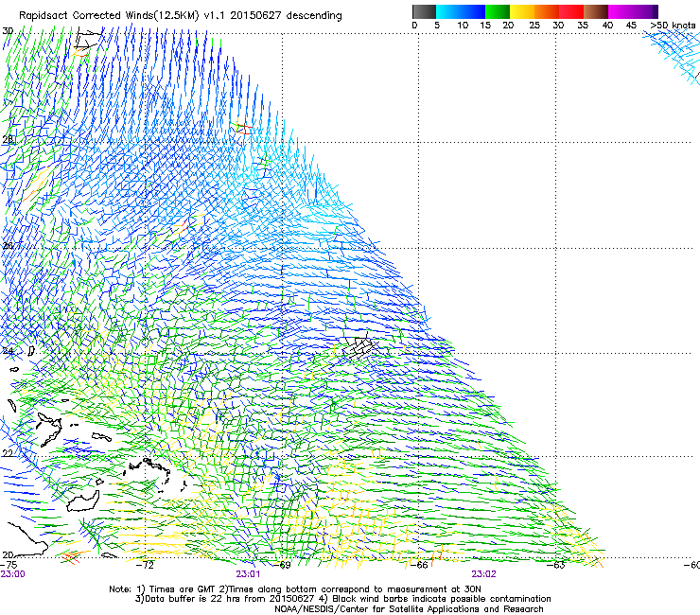Select the magenta 40-45 knots legend swatch
Image resolution: width=700 pixels, height=615 pixels.
pos(621,11)
